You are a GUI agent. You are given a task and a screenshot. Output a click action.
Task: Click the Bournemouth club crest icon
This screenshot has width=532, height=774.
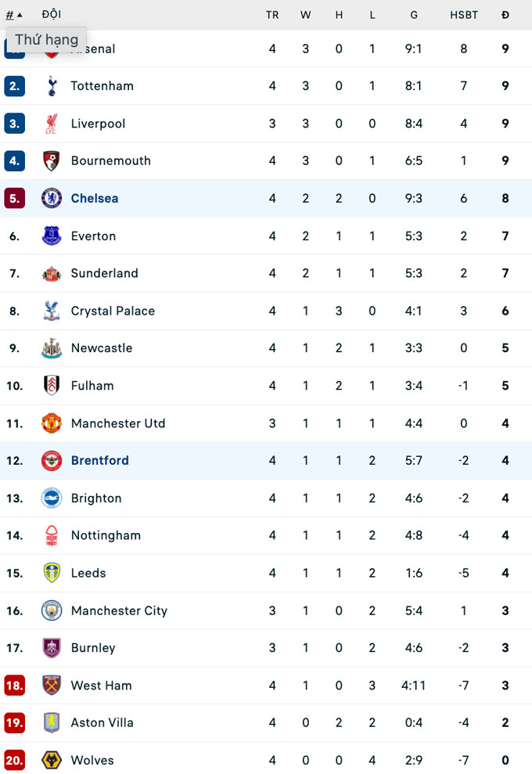(52, 161)
